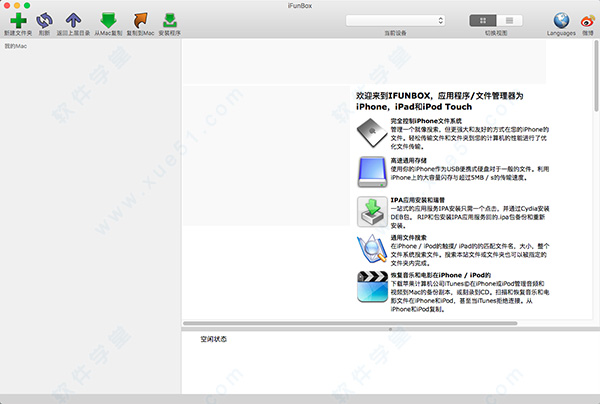Click the horizontal scrollbar of welcome page
The height and width of the screenshot is (404, 600).
(350, 323)
